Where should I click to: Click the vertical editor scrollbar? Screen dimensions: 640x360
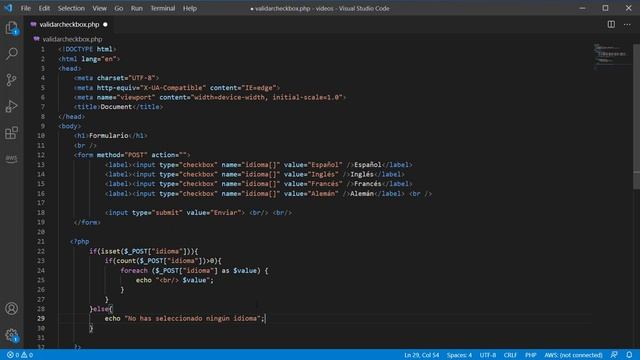(x=636, y=116)
